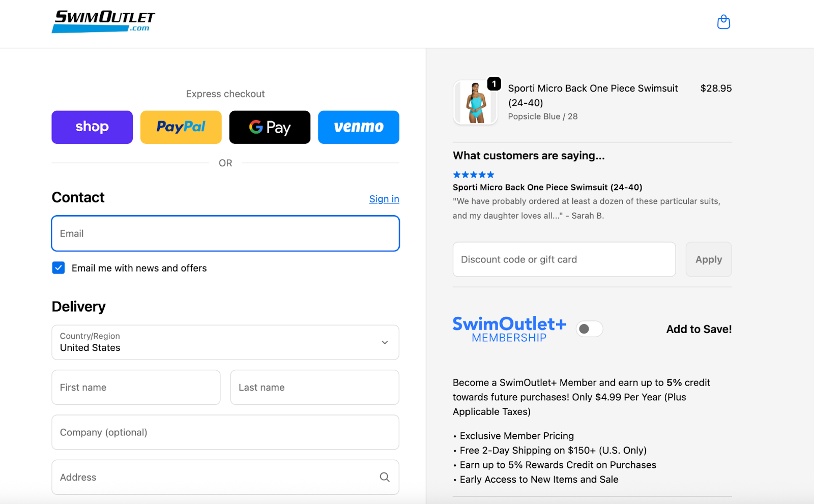
Task: Focus the Email input field
Action: tap(225, 233)
